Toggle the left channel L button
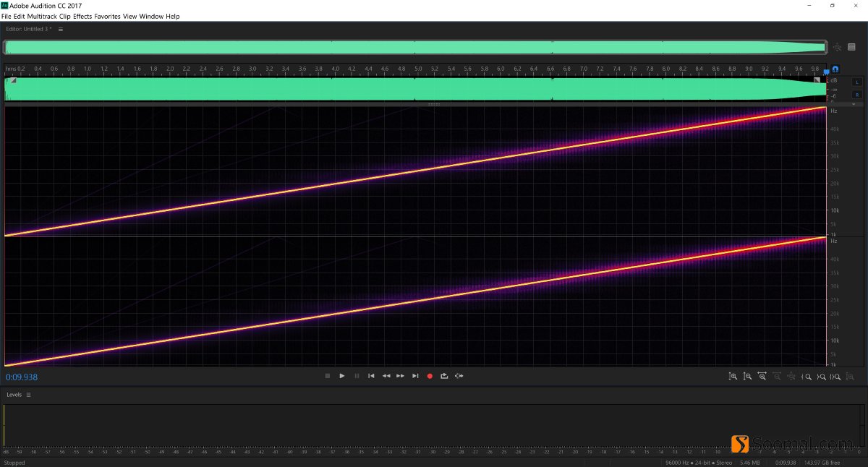 pos(857,82)
